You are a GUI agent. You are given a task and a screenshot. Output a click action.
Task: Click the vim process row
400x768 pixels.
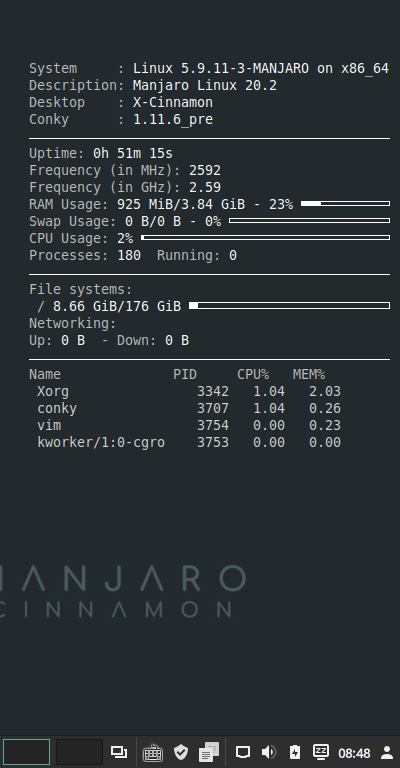click(x=188, y=425)
